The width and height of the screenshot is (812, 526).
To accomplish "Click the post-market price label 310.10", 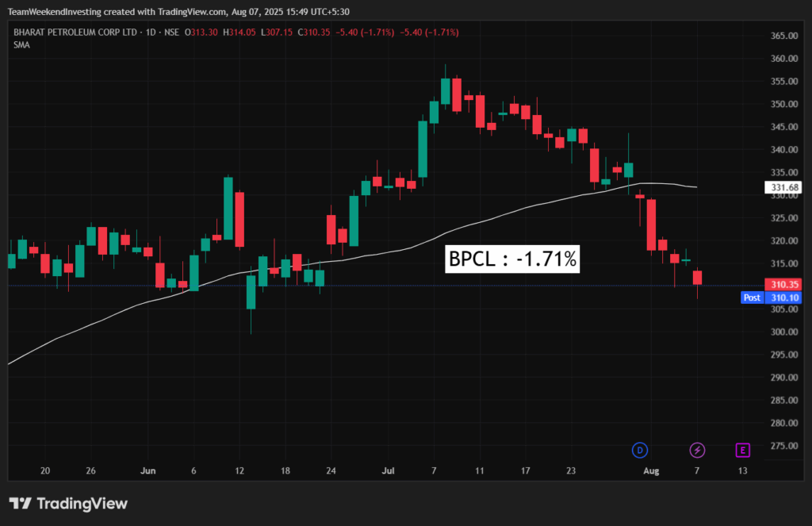I will coord(783,298).
